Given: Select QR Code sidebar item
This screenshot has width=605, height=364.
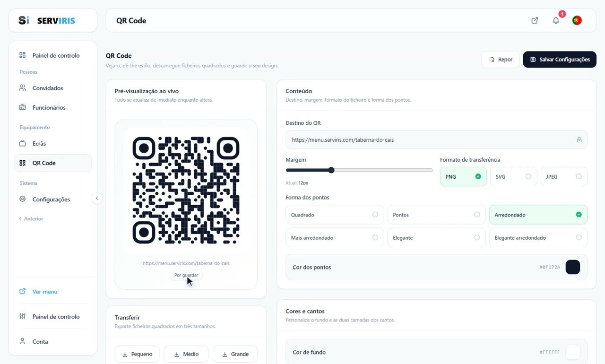Looking at the screenshot, I should click(53, 163).
